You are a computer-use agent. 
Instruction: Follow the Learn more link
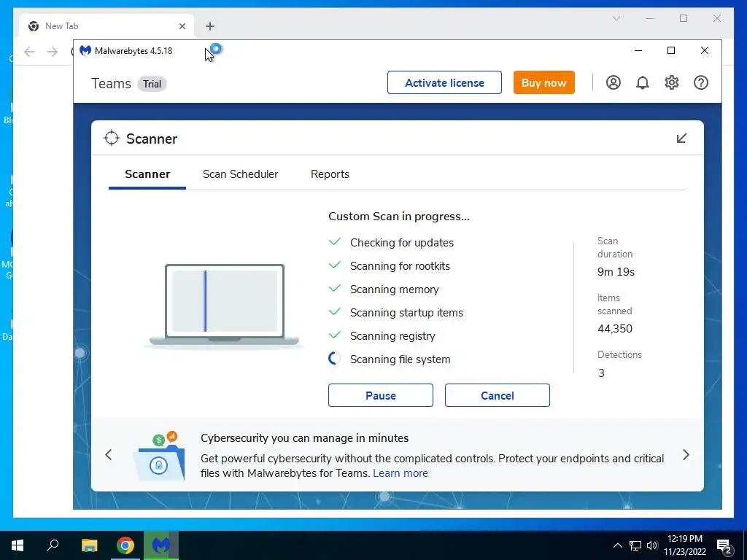(x=400, y=473)
